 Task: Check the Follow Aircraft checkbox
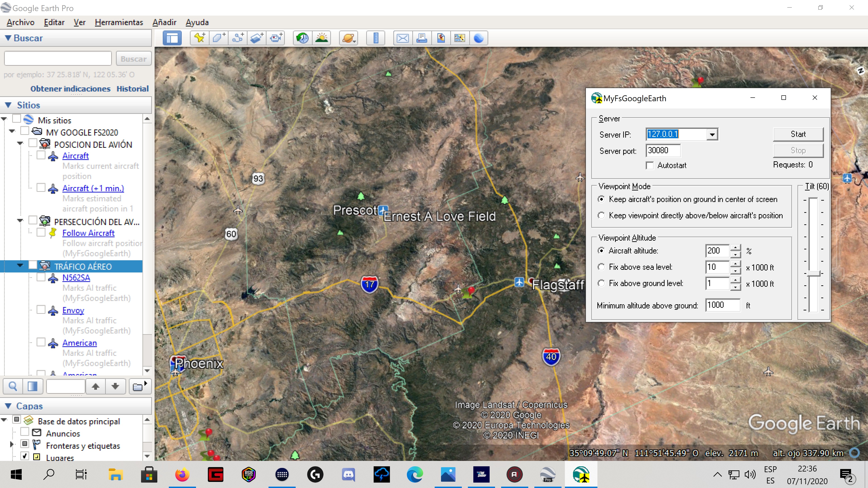pyautogui.click(x=41, y=232)
